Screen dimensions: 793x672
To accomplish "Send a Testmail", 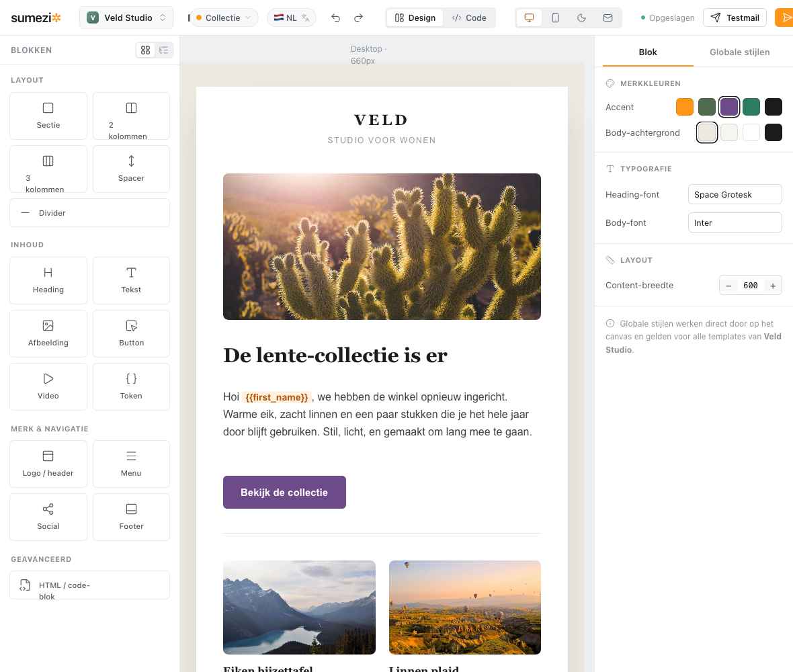I will point(735,17).
